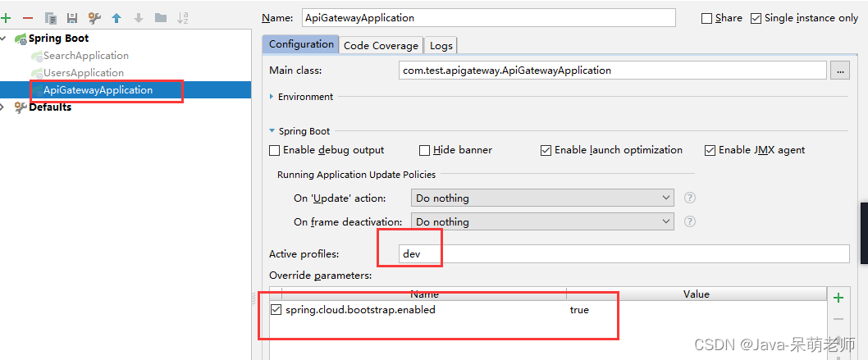Viewport: 868px width, 360px height.
Task: Toggle the Share checkbox
Action: [x=706, y=18]
